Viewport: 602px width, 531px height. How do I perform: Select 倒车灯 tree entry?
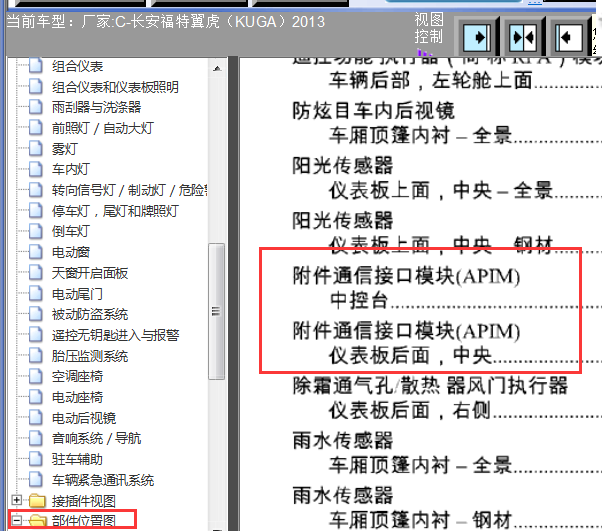71,232
